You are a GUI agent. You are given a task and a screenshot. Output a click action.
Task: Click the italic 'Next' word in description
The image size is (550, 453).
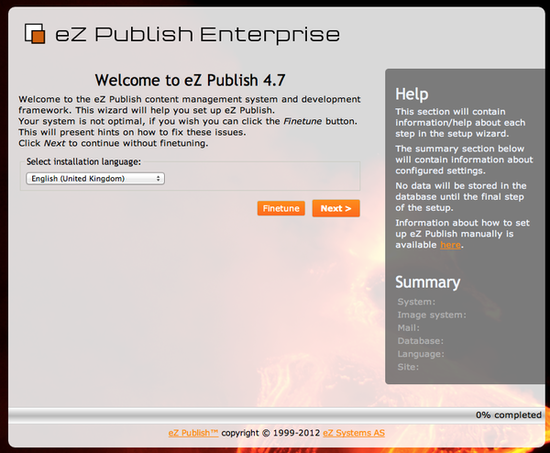click(54, 144)
